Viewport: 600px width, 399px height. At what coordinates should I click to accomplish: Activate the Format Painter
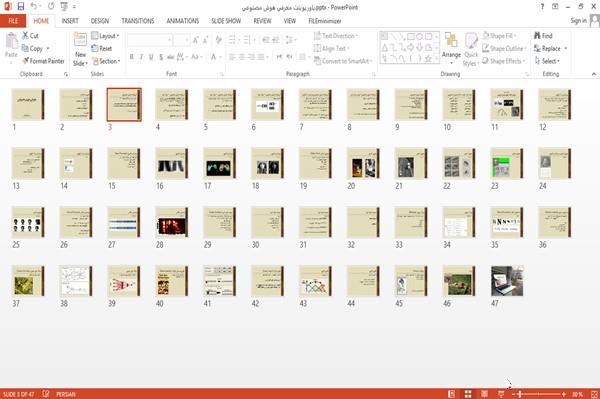43,61
